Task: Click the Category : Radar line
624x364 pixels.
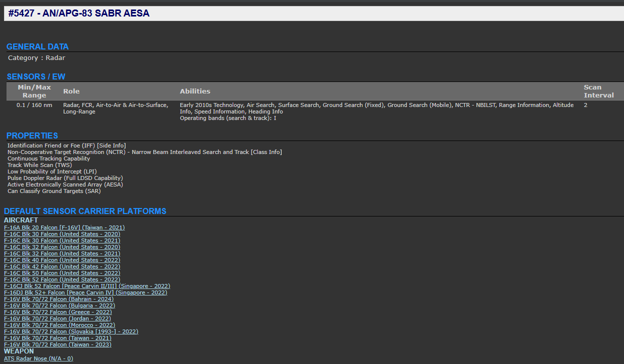Action: pos(37,58)
